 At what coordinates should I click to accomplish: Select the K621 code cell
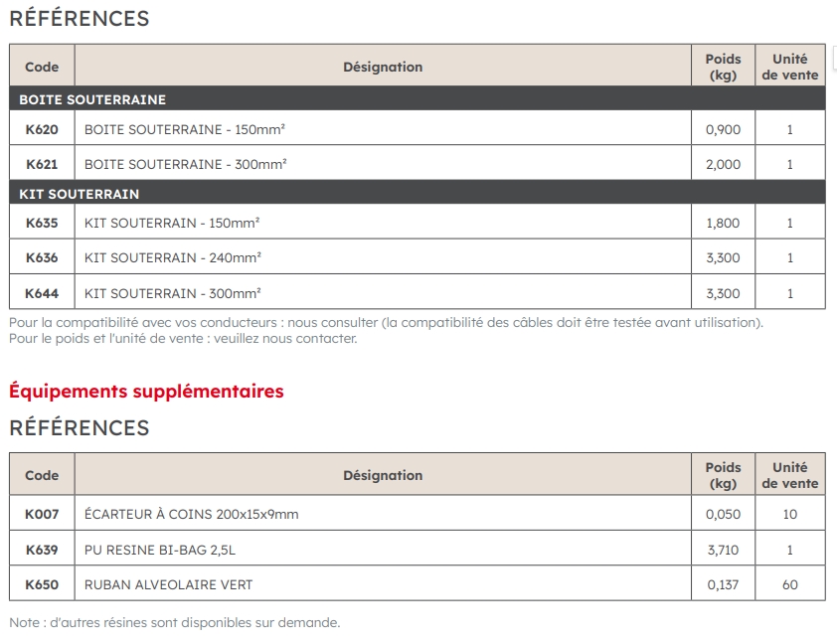coord(42,164)
